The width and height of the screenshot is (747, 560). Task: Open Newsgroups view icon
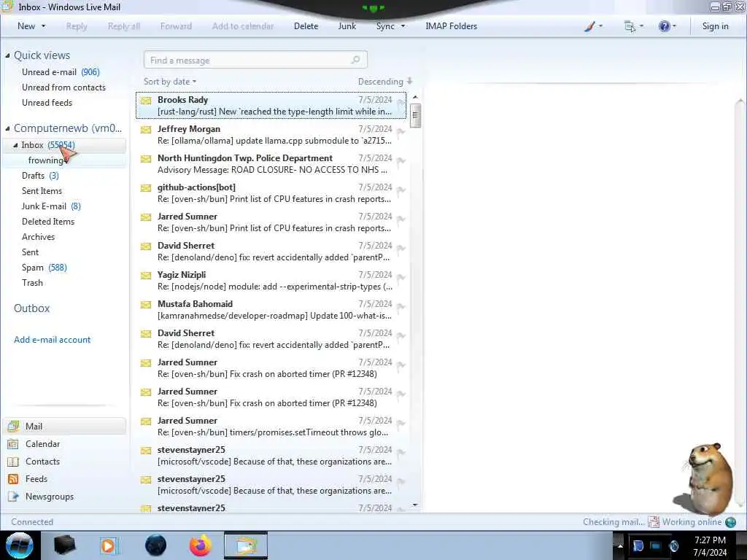pyautogui.click(x=13, y=497)
